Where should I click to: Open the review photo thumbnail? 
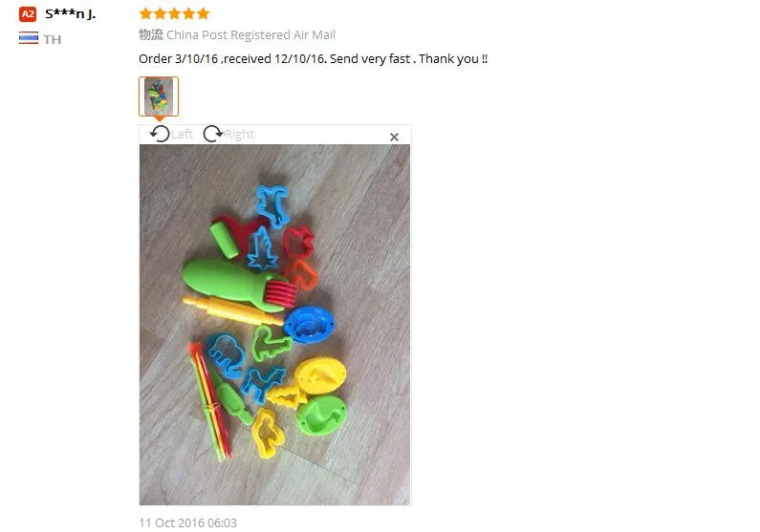point(159,96)
